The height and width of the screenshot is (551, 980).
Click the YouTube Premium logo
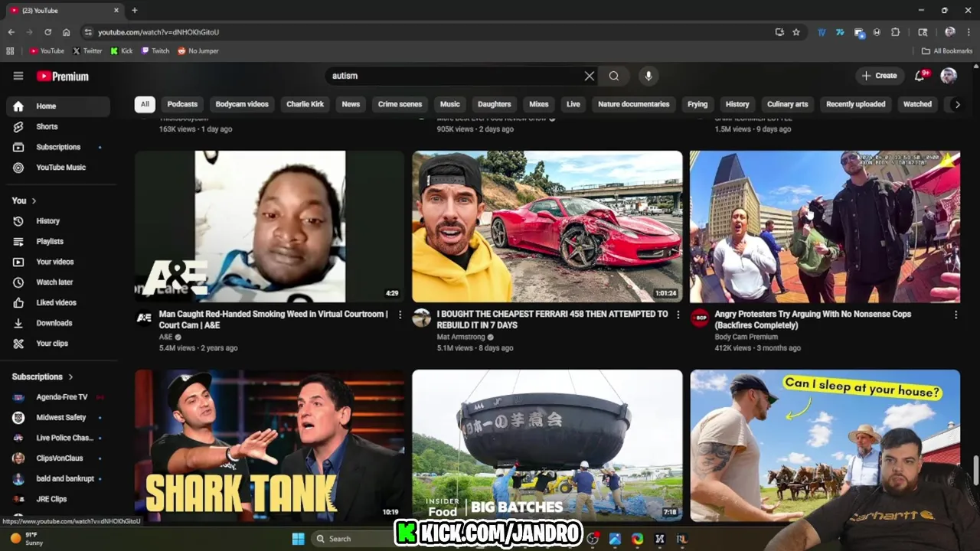(63, 76)
